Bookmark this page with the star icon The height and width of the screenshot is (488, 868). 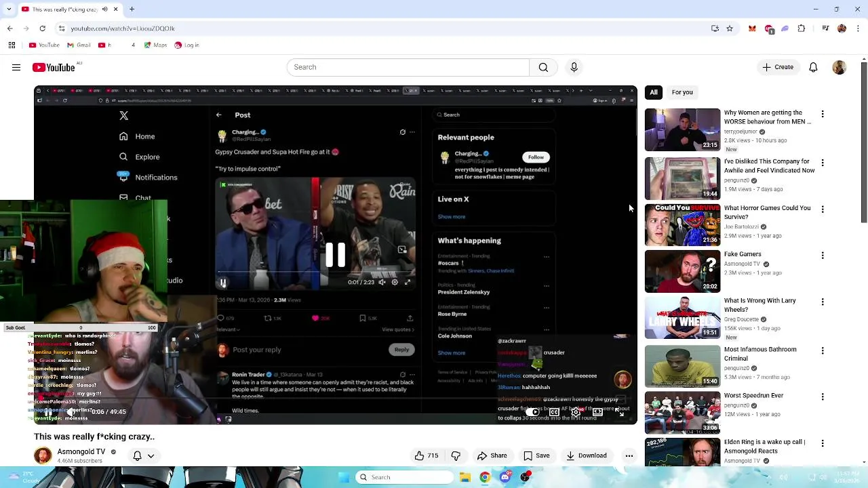[x=730, y=28]
